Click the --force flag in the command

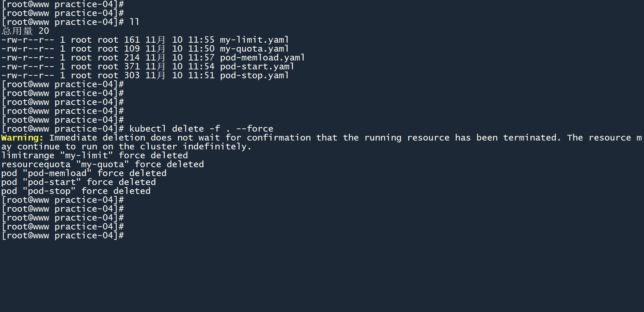pyautogui.click(x=255, y=129)
